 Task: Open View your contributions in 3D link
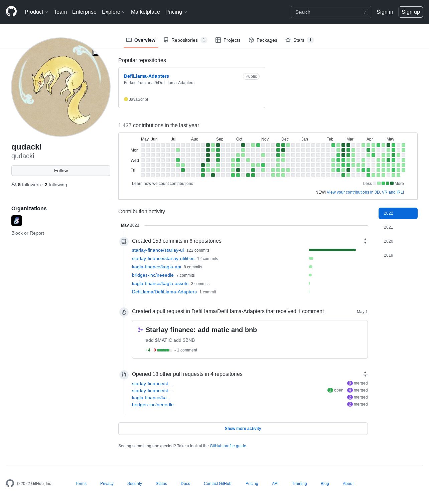[x=365, y=192]
